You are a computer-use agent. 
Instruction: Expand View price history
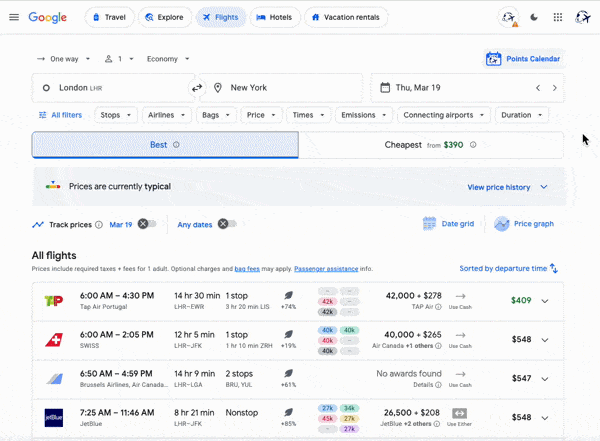(x=507, y=187)
